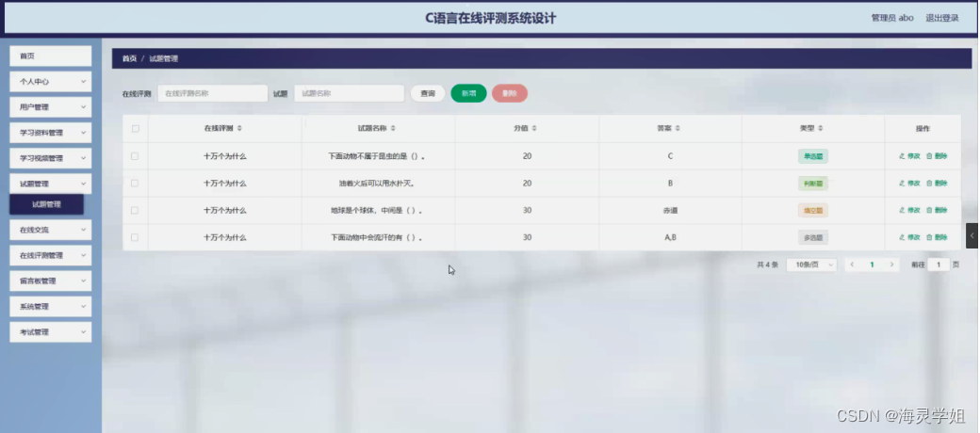Image resolution: width=980 pixels, height=433 pixels.
Task: Click 首页 in the breadcrumb
Action: tap(129, 58)
